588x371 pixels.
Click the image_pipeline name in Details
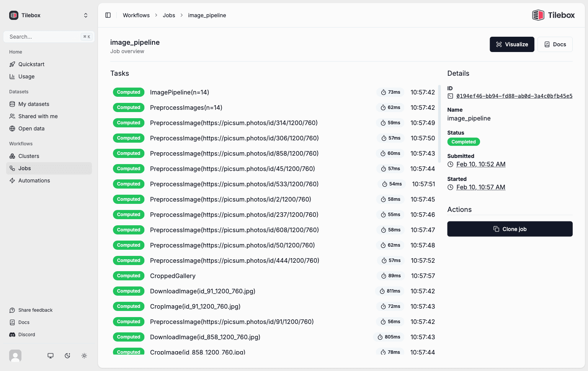pyautogui.click(x=469, y=119)
